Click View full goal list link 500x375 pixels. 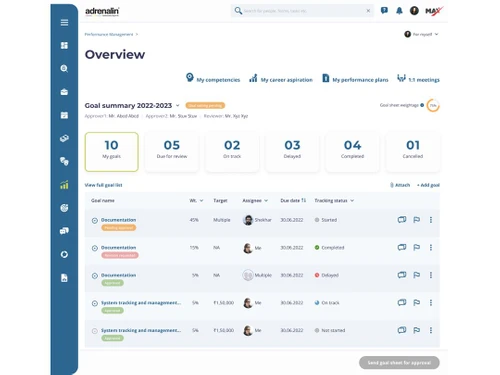[x=103, y=185]
